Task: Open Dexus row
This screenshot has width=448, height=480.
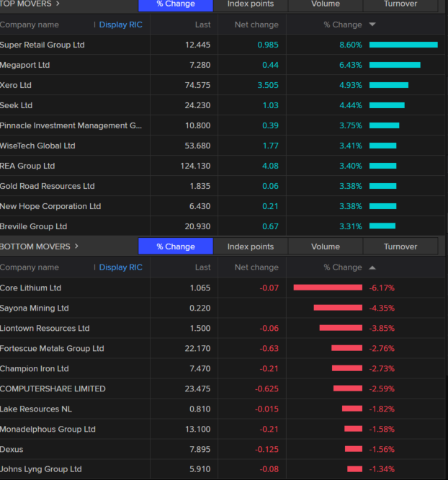Action: [x=223, y=450]
